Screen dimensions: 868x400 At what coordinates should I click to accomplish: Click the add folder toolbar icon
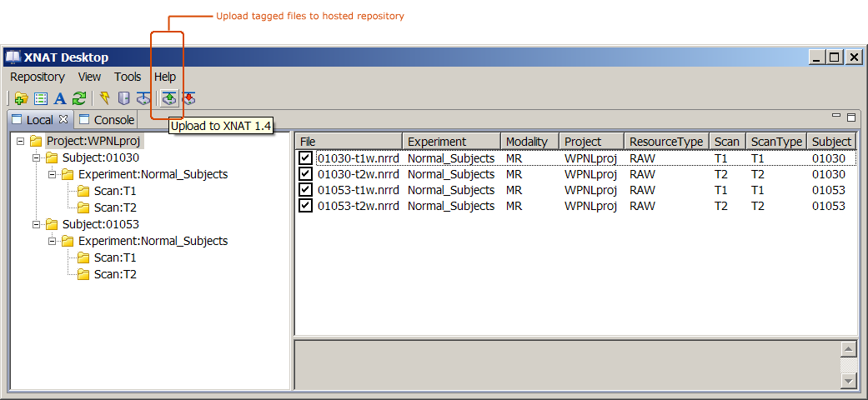[21, 98]
